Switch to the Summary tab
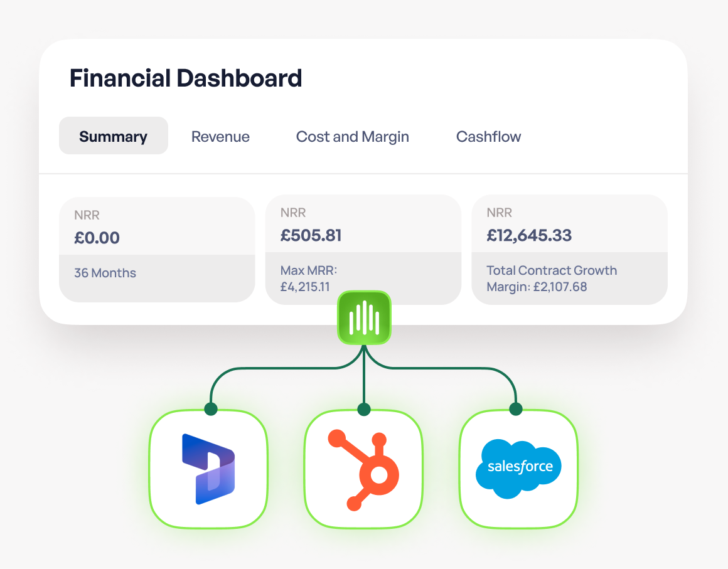The width and height of the screenshot is (728, 569). 113,136
